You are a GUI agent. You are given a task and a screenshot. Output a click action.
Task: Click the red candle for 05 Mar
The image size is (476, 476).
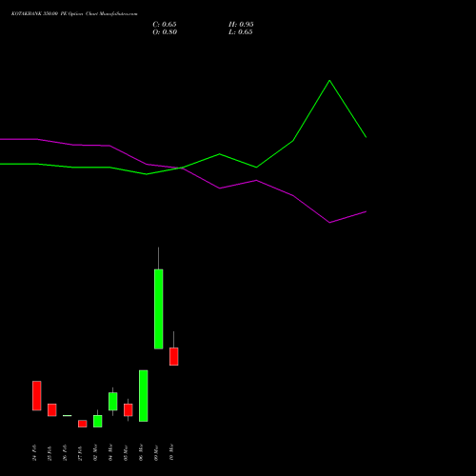coord(129,410)
